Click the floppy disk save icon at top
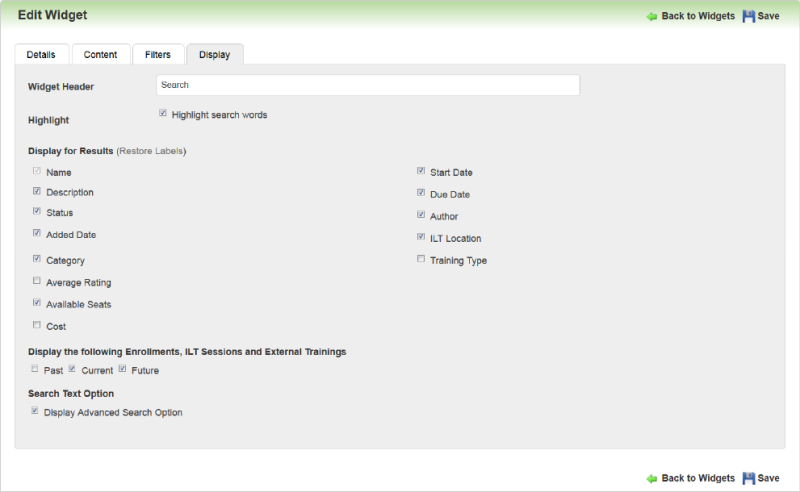 pos(748,16)
